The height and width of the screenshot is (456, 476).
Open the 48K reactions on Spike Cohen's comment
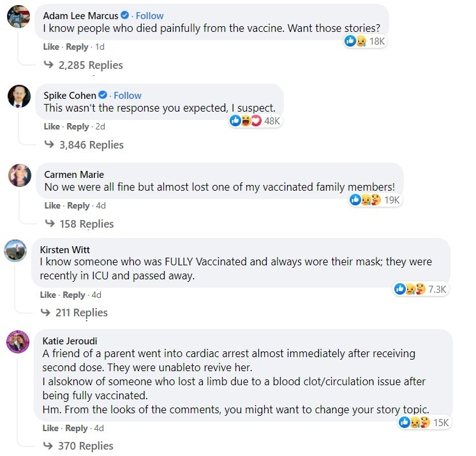(255, 121)
